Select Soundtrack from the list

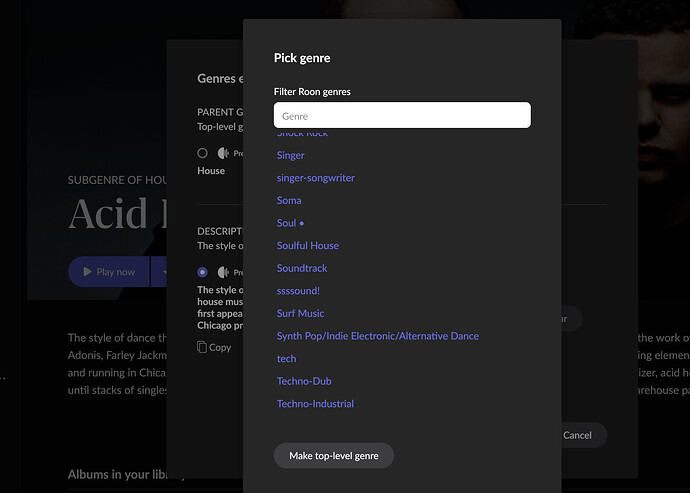pyautogui.click(x=302, y=268)
